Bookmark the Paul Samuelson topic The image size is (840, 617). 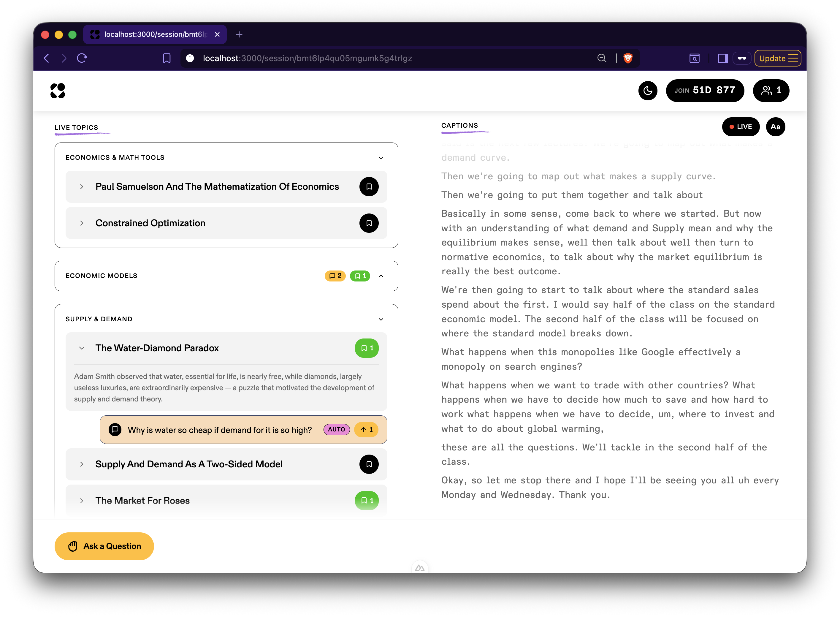[369, 186]
